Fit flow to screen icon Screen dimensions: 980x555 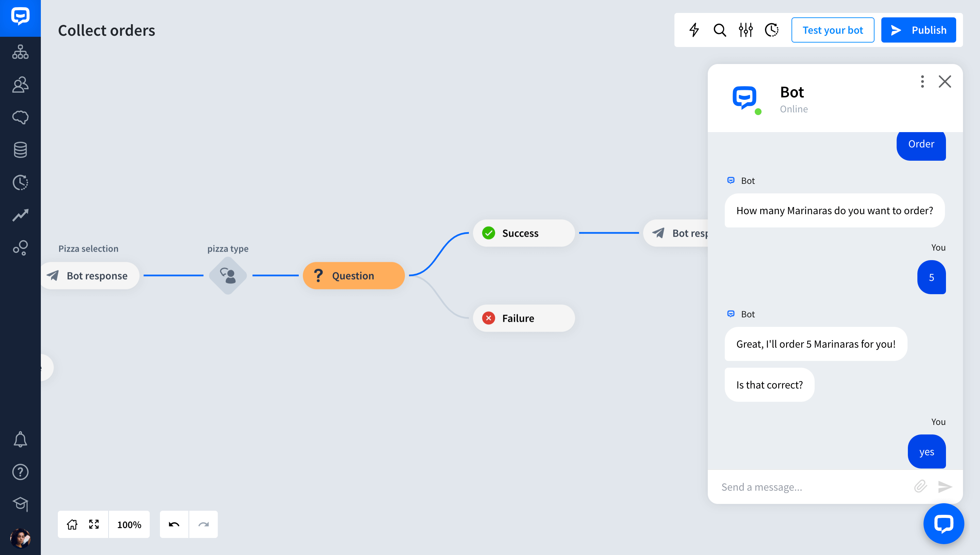tap(94, 524)
